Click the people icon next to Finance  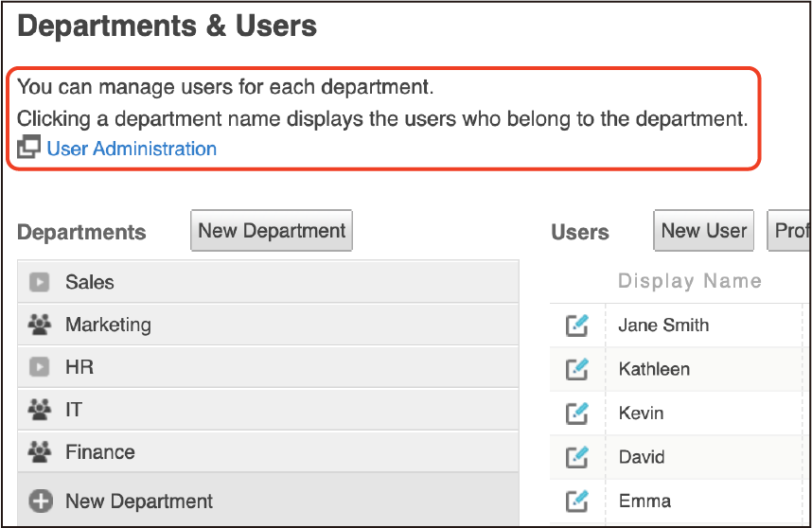(39, 452)
